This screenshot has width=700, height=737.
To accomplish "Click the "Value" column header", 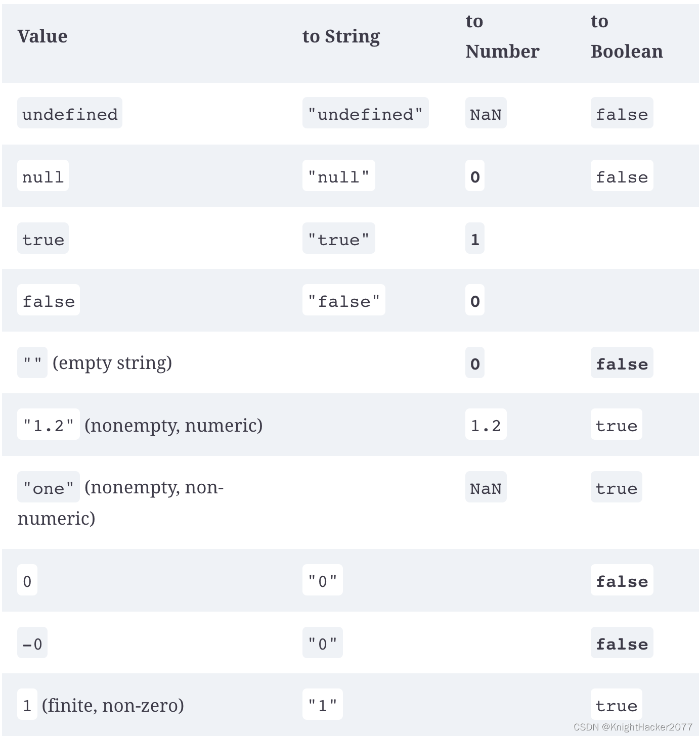I will (42, 36).
